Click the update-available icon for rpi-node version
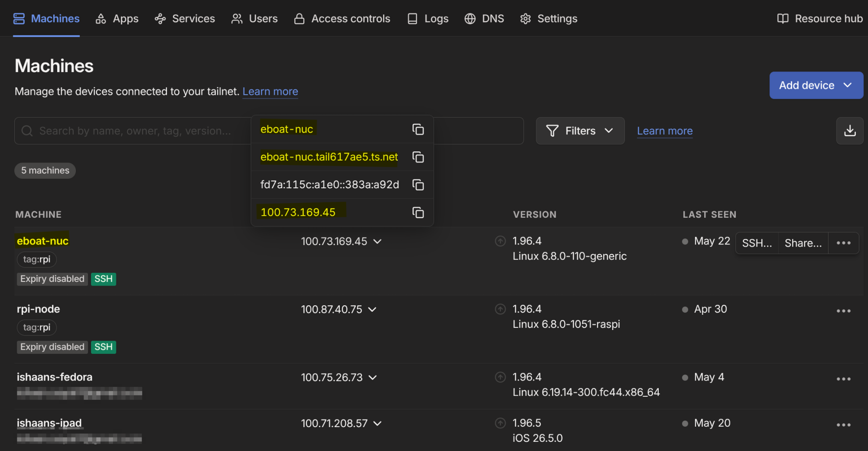868x451 pixels. [500, 309]
